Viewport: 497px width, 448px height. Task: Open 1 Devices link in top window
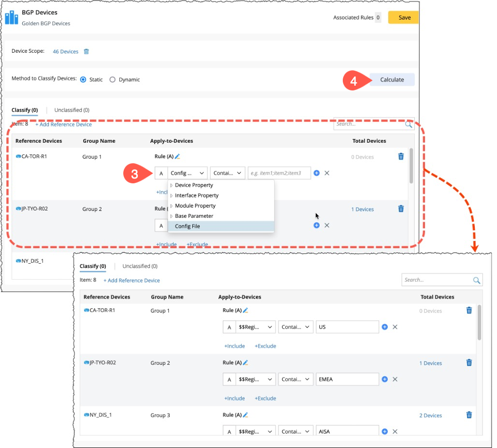pos(362,209)
